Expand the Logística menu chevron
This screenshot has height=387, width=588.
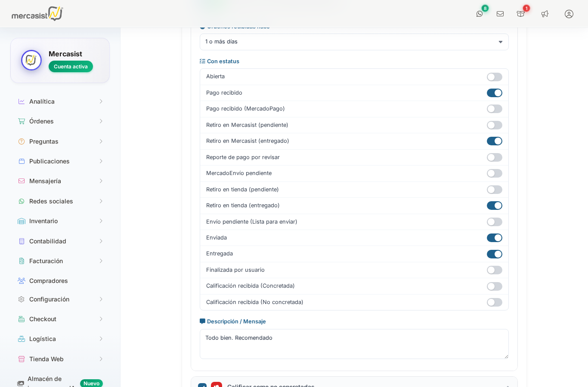(101, 339)
